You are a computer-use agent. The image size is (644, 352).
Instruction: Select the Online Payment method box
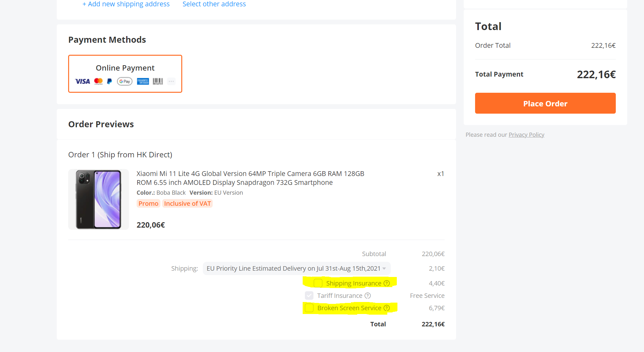[x=125, y=74]
